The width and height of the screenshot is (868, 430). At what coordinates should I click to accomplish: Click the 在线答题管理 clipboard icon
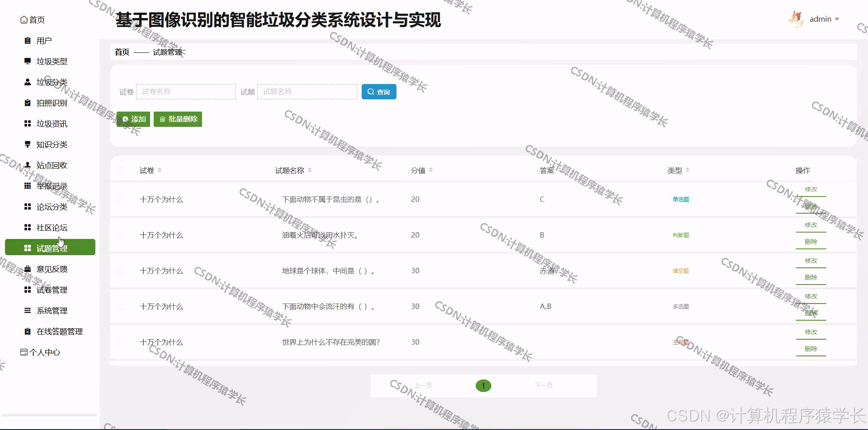28,331
